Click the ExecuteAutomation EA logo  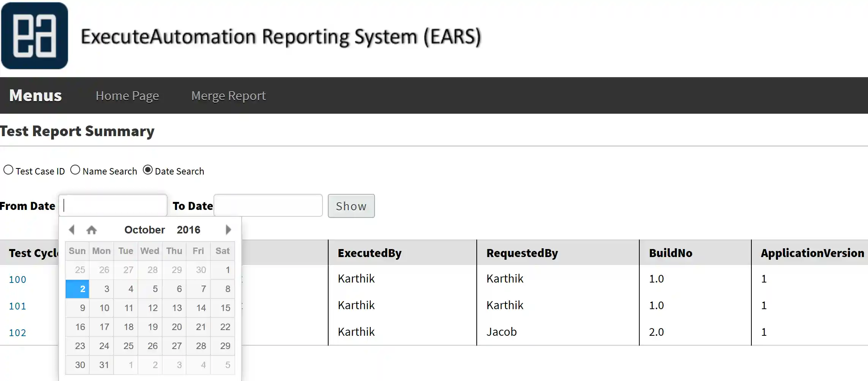click(35, 36)
